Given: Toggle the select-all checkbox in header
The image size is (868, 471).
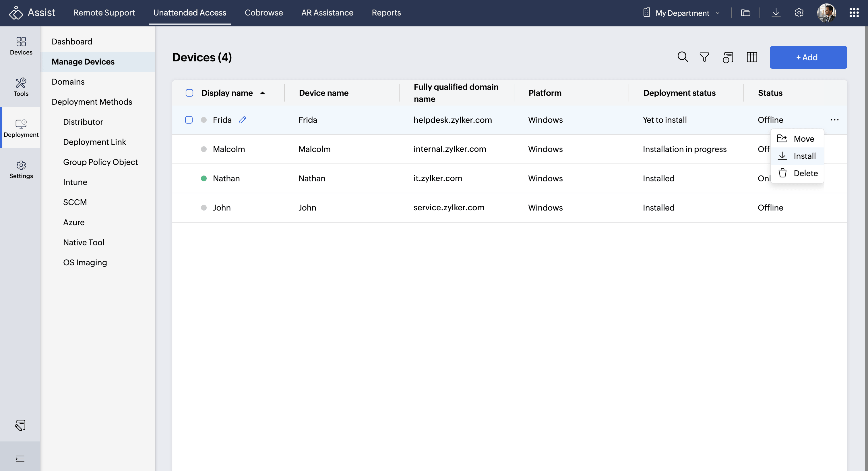Looking at the screenshot, I should (x=189, y=93).
